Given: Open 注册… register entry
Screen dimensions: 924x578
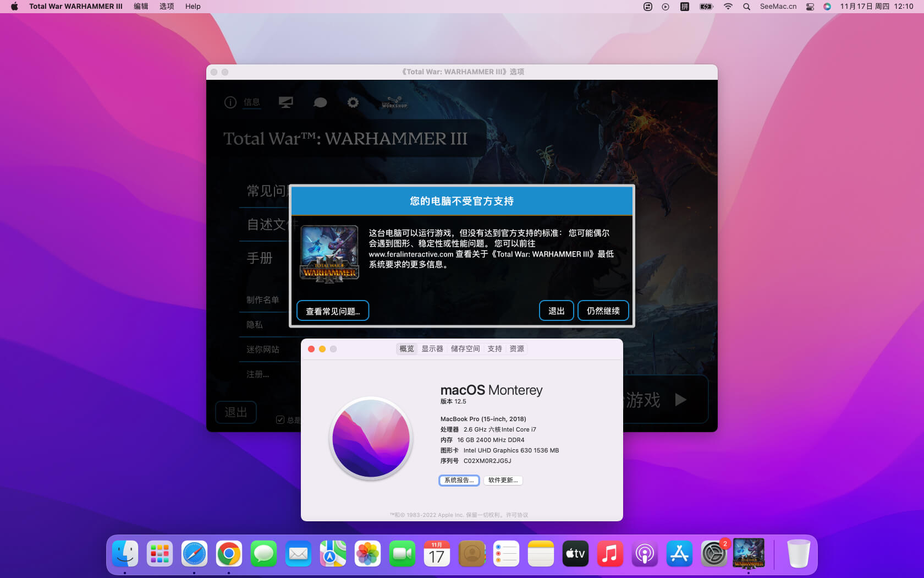Looking at the screenshot, I should click(258, 374).
